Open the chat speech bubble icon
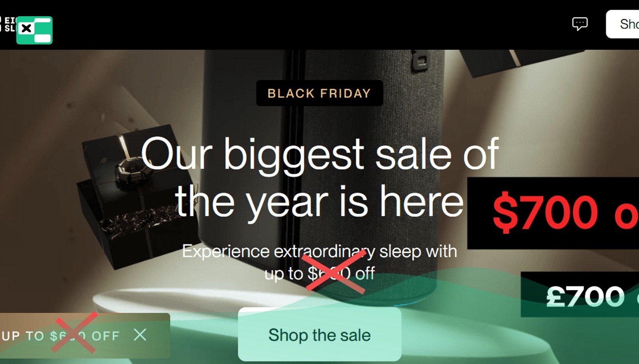 (580, 24)
